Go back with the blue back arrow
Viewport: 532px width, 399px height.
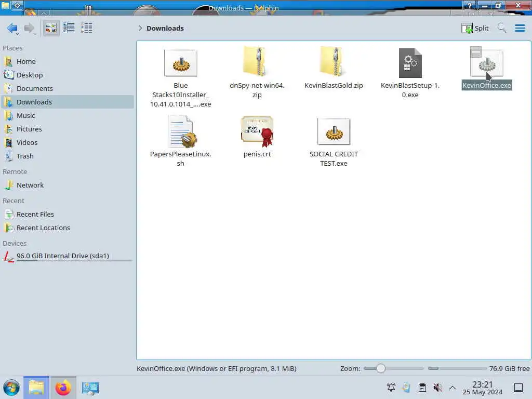coord(12,28)
